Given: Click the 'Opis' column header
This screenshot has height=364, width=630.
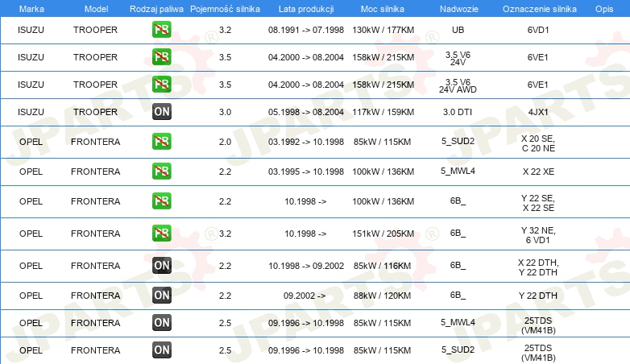Looking at the screenshot, I should pos(604,9).
